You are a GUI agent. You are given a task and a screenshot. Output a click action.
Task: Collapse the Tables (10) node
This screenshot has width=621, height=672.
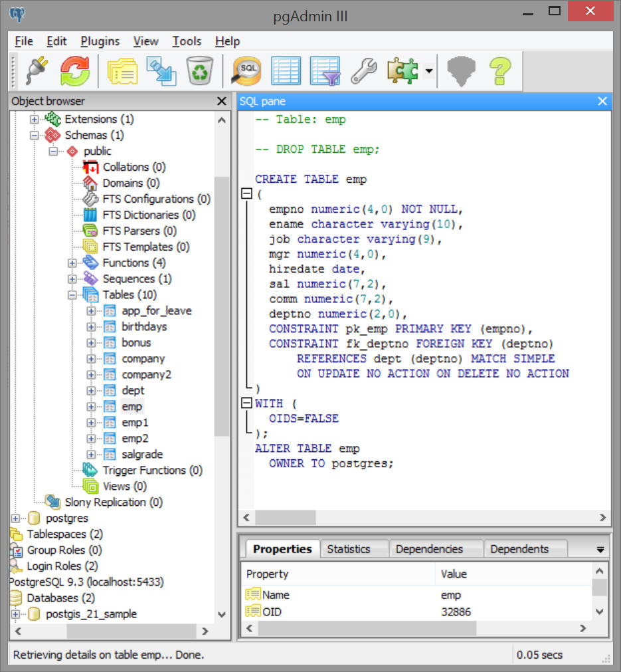(72, 295)
